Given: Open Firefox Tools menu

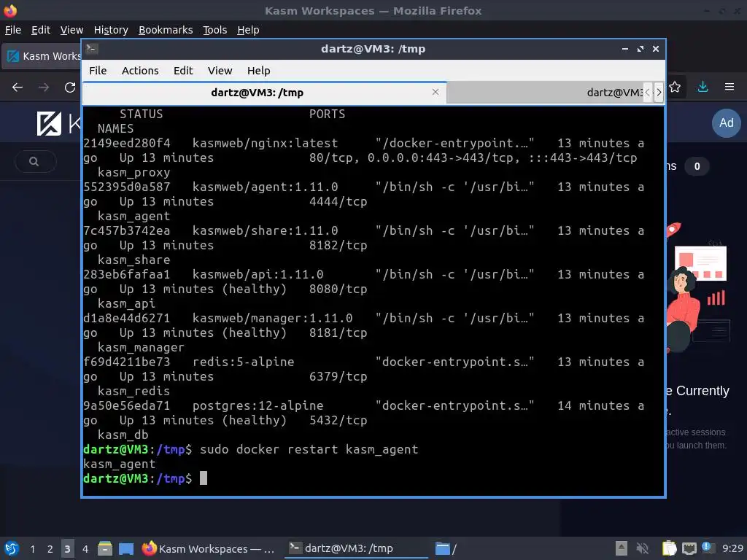Looking at the screenshot, I should coord(215,30).
